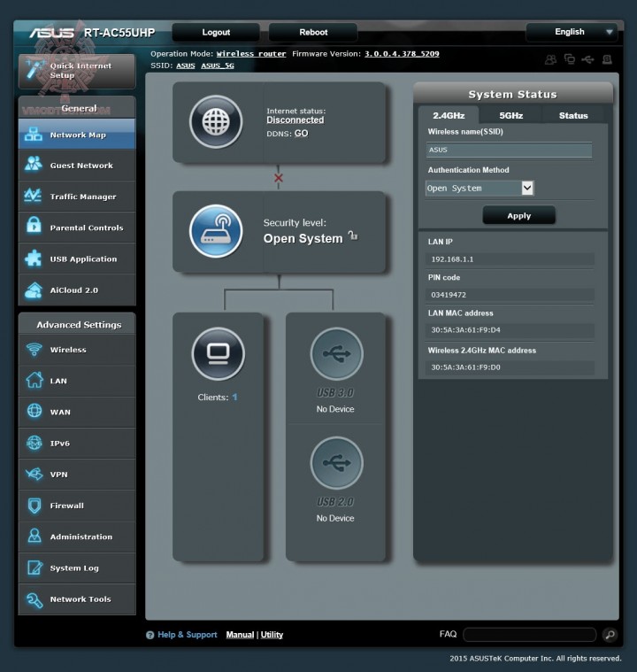637x672 pixels.
Task: Click the Apply button
Action: [518, 215]
